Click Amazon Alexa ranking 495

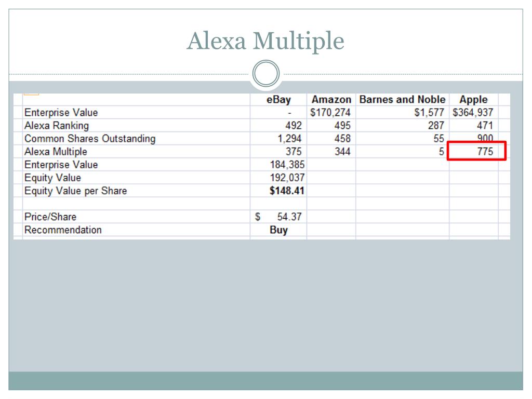pos(342,126)
